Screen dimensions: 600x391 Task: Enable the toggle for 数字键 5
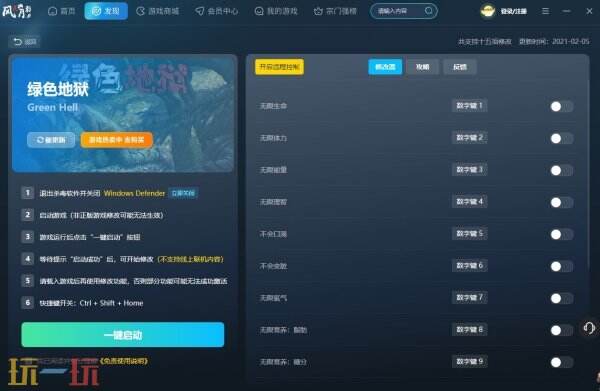click(x=561, y=234)
